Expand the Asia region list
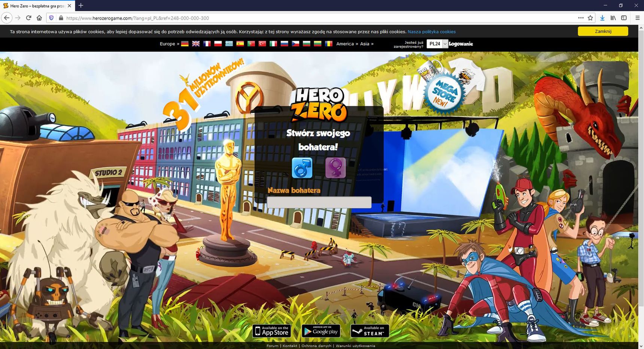Image resolution: width=644 pixels, height=349 pixels. [x=367, y=44]
